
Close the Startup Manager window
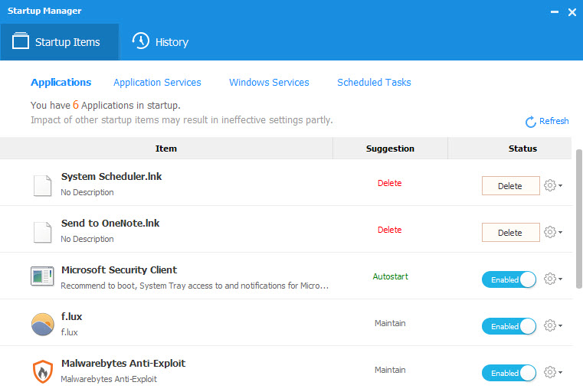pyautogui.click(x=572, y=12)
